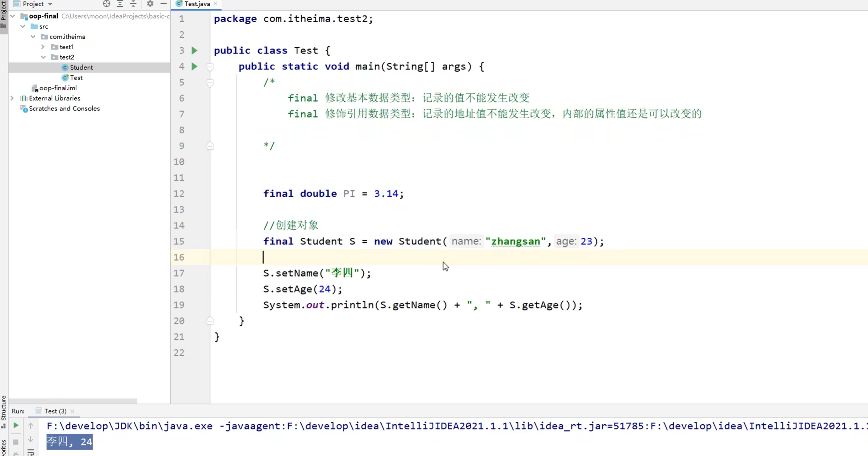Click the collapse-all icon in Project toolbar

pos(133,4)
